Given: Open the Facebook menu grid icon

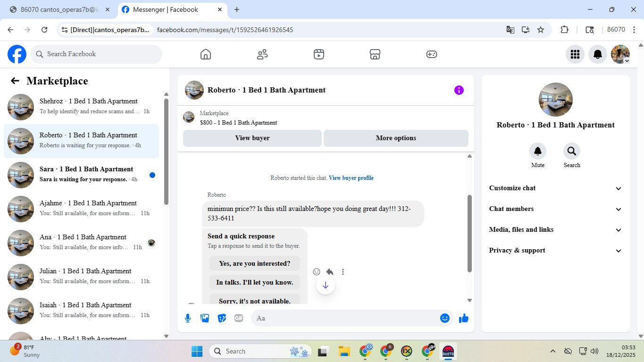Looking at the screenshot, I should point(575,54).
